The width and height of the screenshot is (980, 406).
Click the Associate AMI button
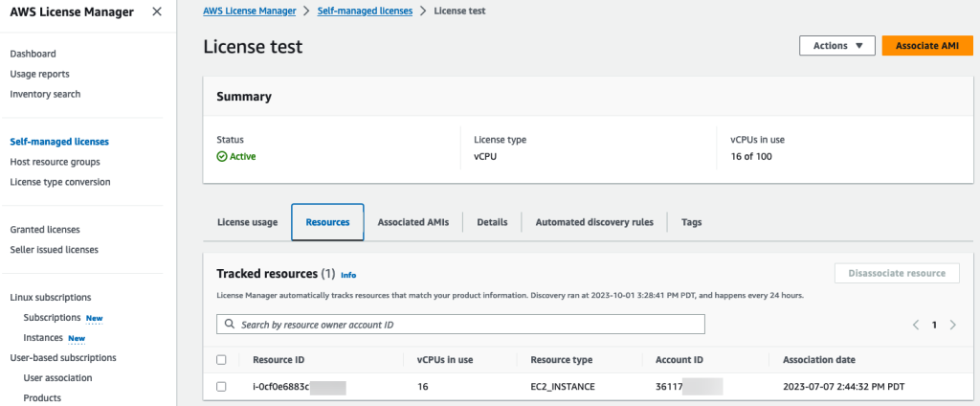tap(927, 46)
